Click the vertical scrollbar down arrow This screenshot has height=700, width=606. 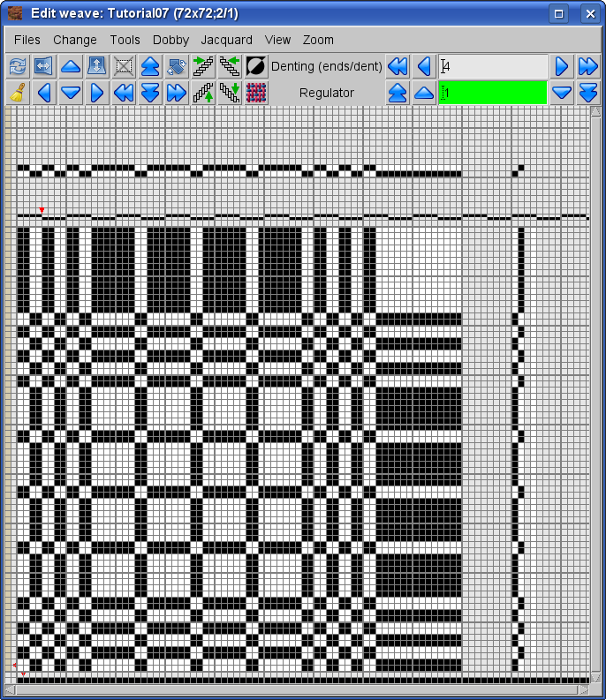pyautogui.click(x=595, y=677)
